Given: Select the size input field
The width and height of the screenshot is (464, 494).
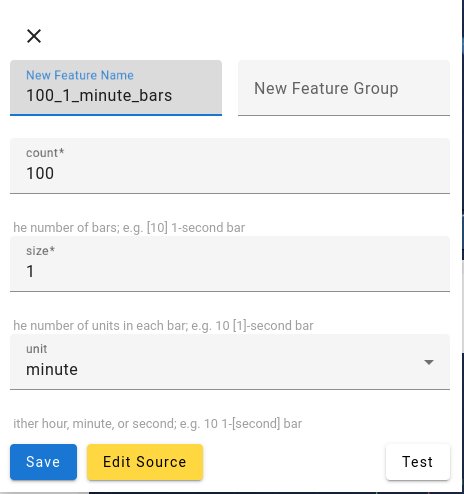Looking at the screenshot, I should [x=230, y=264].
